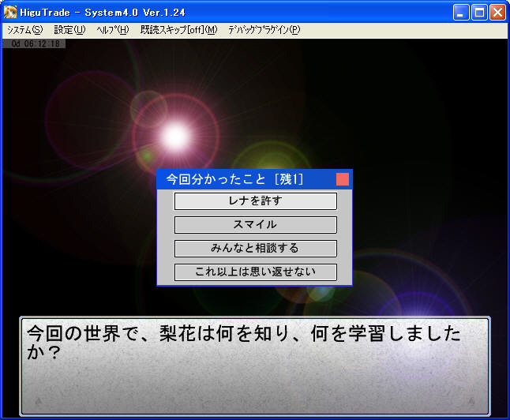
Task: Click the faint icon in message box's right corner
Action: pyautogui.click(x=471, y=402)
